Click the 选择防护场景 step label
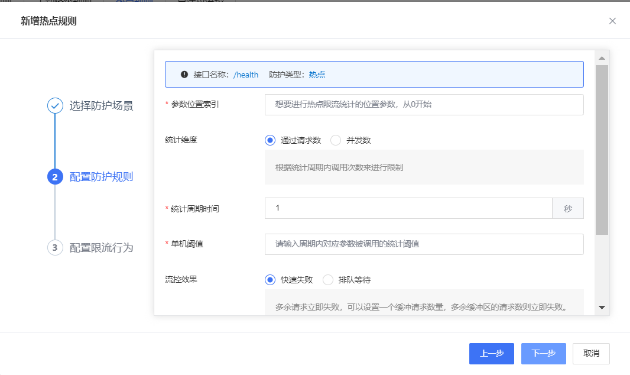 pyautogui.click(x=101, y=106)
